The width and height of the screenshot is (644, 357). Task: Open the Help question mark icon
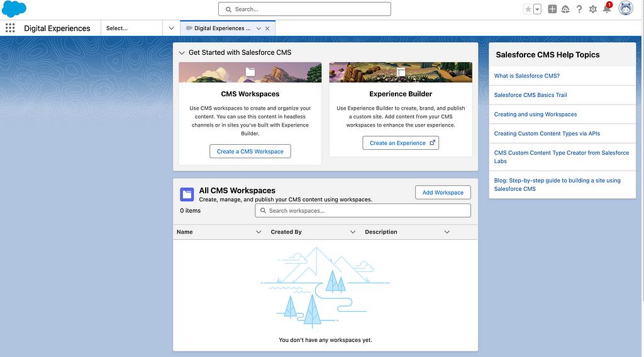579,9
